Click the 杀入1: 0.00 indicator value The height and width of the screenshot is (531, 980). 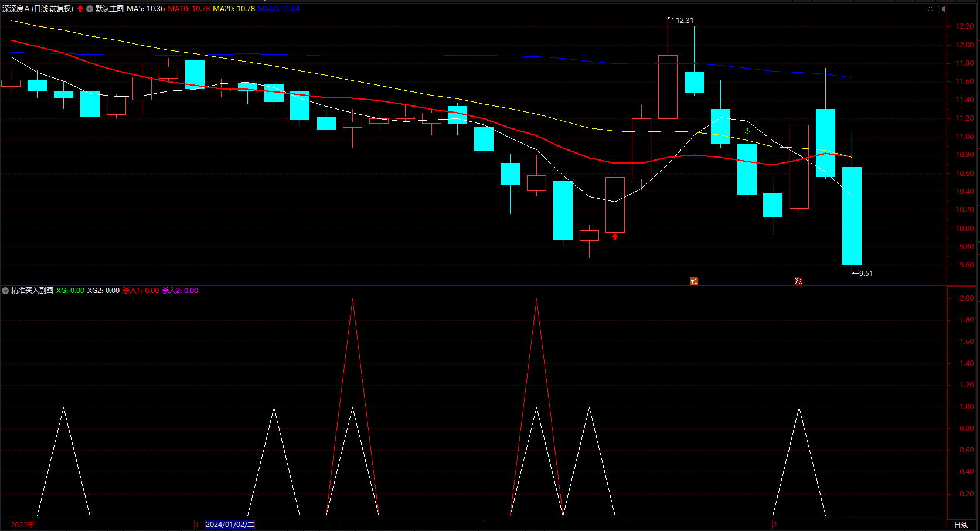(141, 291)
